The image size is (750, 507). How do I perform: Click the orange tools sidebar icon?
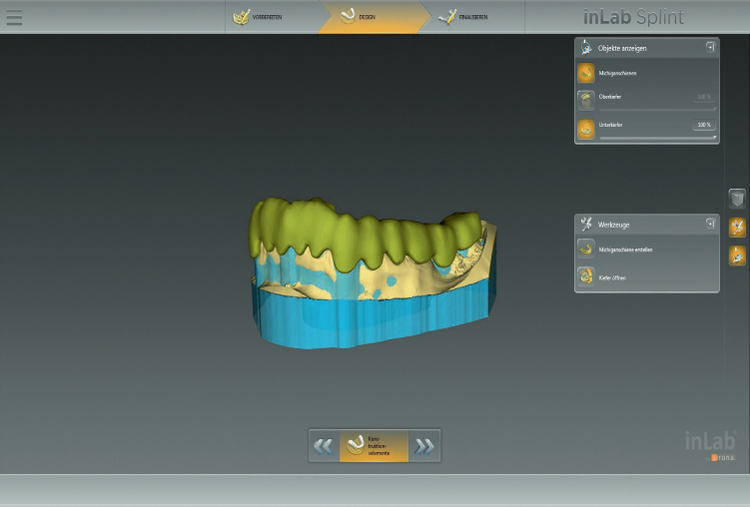pyautogui.click(x=737, y=227)
